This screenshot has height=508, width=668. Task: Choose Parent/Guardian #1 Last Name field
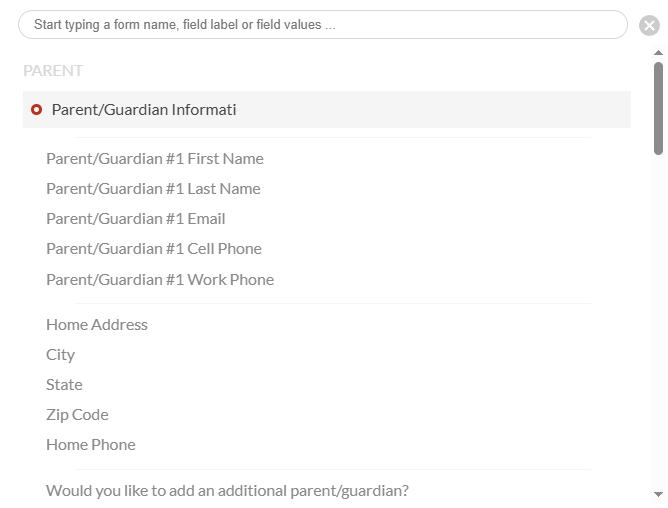tap(153, 188)
